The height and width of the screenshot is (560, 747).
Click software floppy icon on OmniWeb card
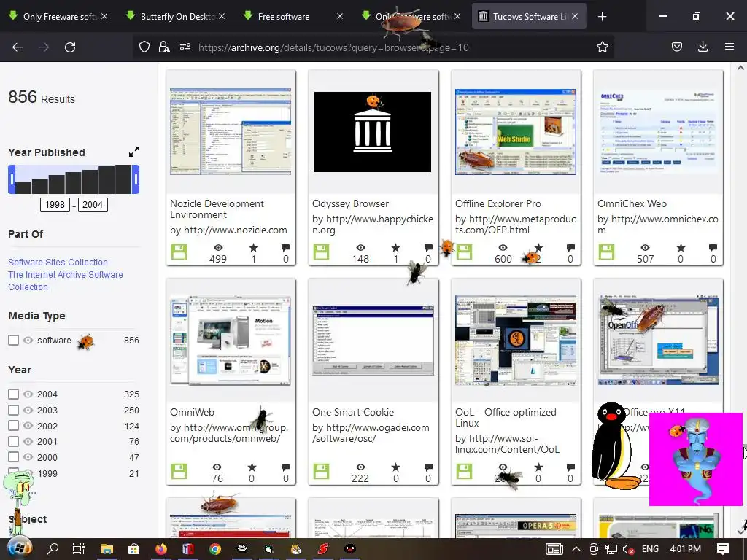(179, 472)
